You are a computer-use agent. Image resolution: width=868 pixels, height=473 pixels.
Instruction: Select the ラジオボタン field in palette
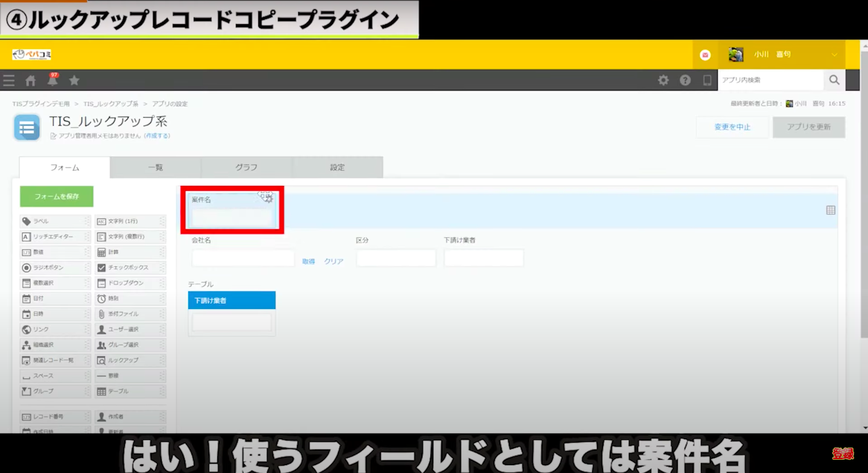coord(55,267)
